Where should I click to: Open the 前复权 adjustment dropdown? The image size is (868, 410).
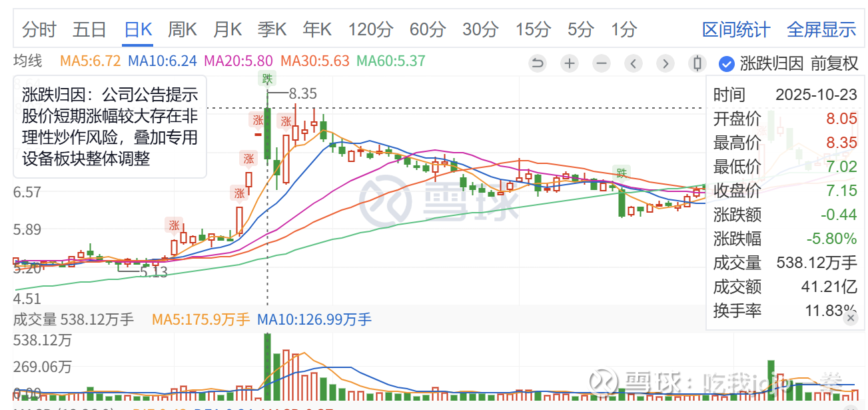834,64
